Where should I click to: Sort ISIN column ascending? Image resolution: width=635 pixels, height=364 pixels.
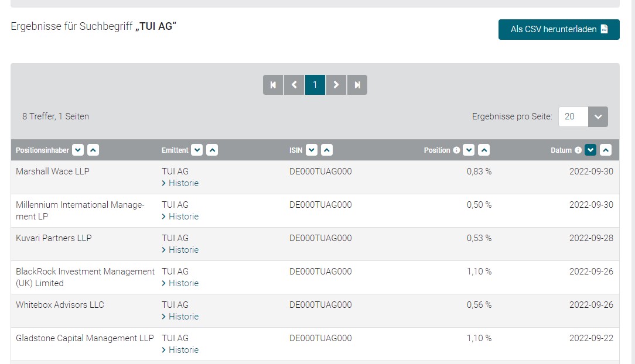pyautogui.click(x=327, y=150)
